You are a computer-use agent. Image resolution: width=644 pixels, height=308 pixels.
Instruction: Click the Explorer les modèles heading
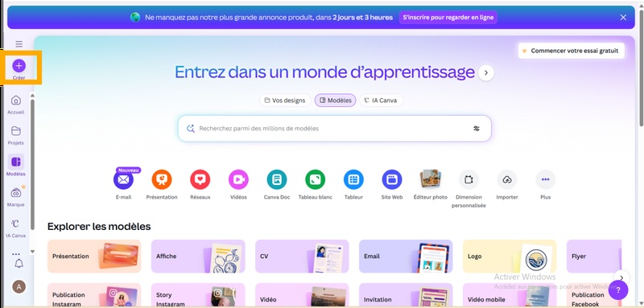pos(99,227)
